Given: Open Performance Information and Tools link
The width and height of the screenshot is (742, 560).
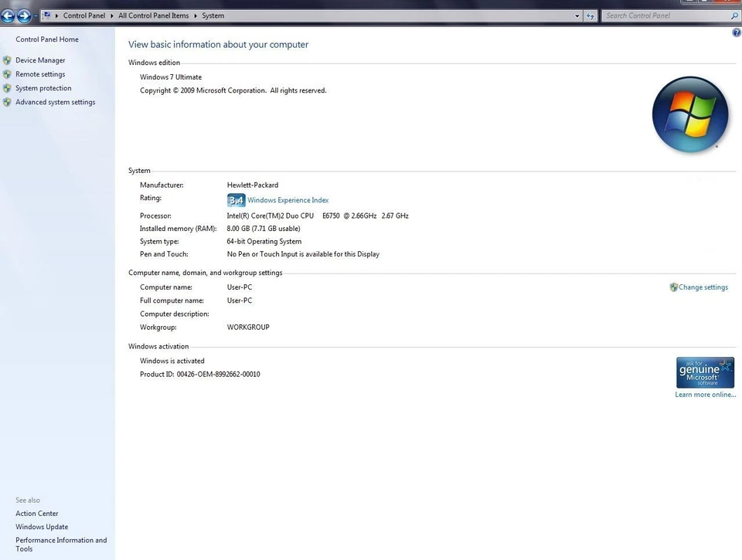Looking at the screenshot, I should point(61,545).
